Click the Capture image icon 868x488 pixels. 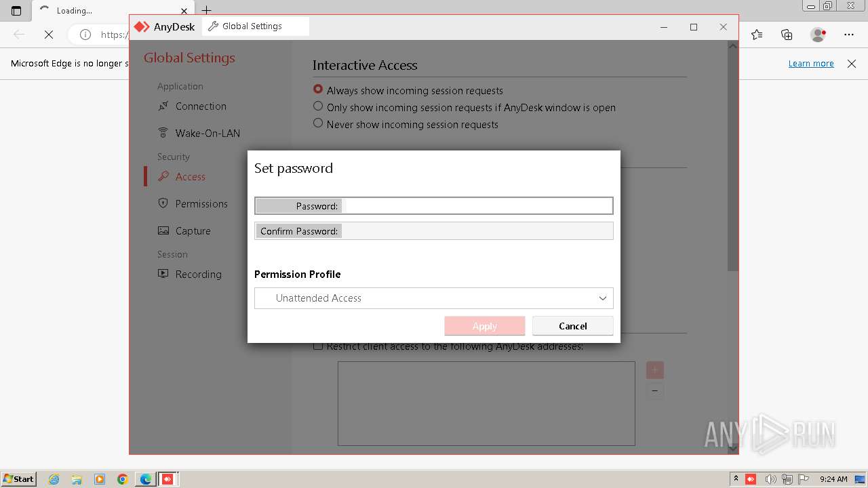[163, 230]
